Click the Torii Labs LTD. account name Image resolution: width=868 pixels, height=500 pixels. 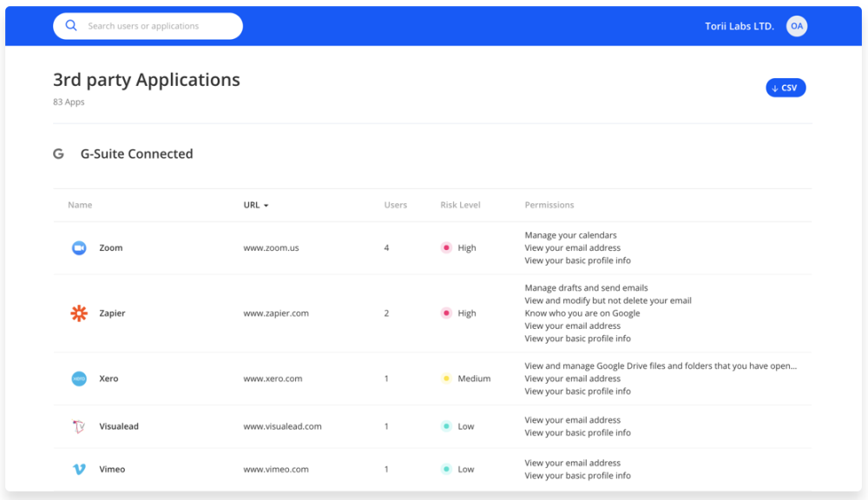coord(739,26)
